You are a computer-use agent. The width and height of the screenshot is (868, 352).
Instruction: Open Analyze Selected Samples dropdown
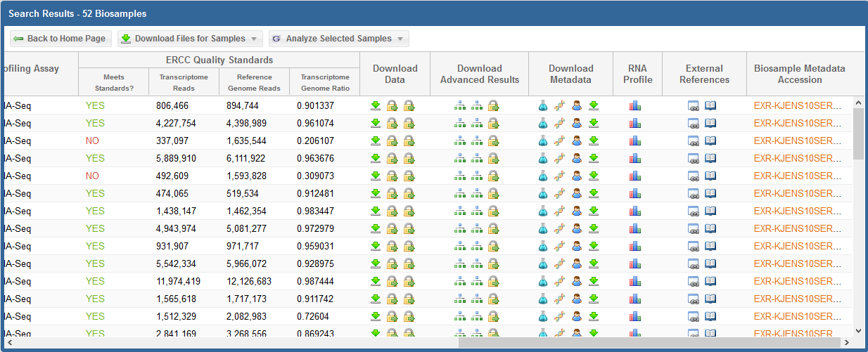[x=338, y=39]
